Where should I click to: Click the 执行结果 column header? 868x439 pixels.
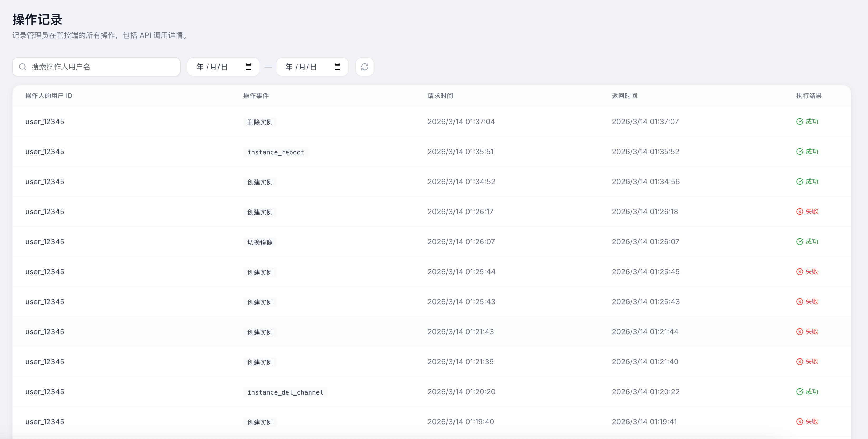click(809, 96)
